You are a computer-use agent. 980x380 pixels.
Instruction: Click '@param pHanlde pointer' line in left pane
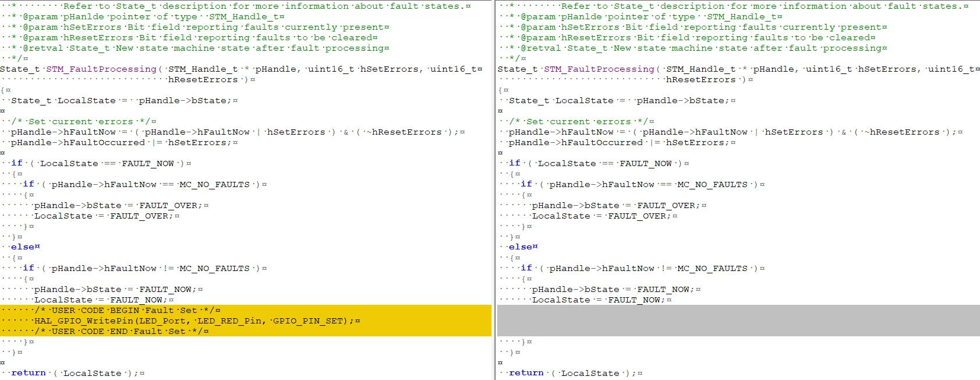(x=151, y=16)
